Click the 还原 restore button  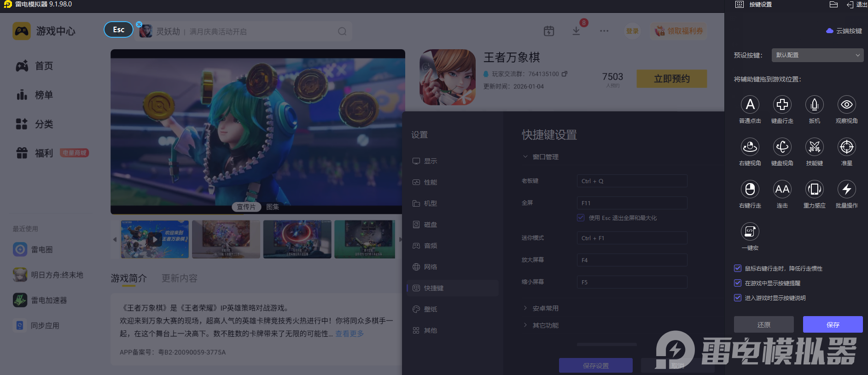coord(764,324)
